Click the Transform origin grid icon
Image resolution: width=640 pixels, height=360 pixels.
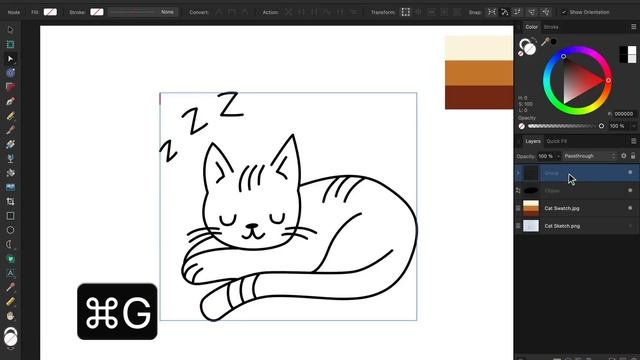405,12
